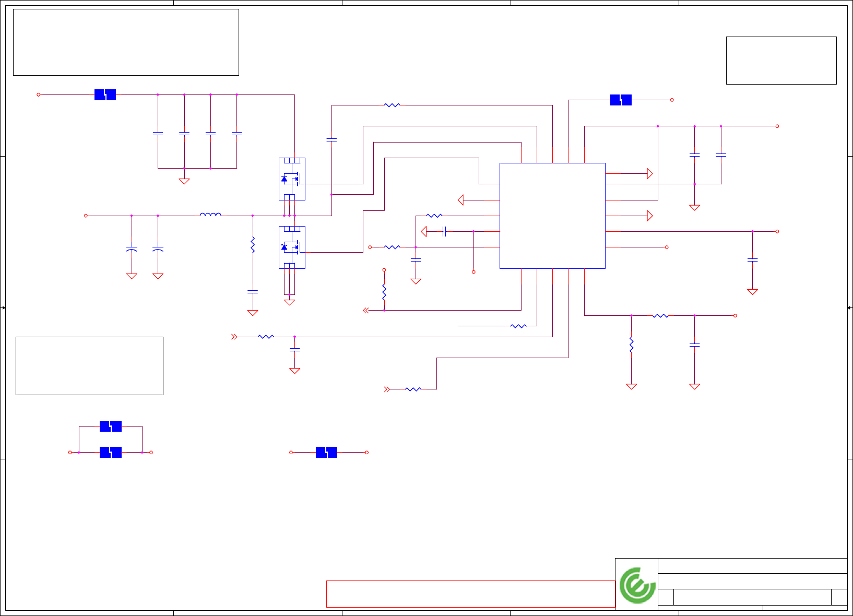
Task: Click the input terminal circle at far left top line
Action: (x=38, y=94)
